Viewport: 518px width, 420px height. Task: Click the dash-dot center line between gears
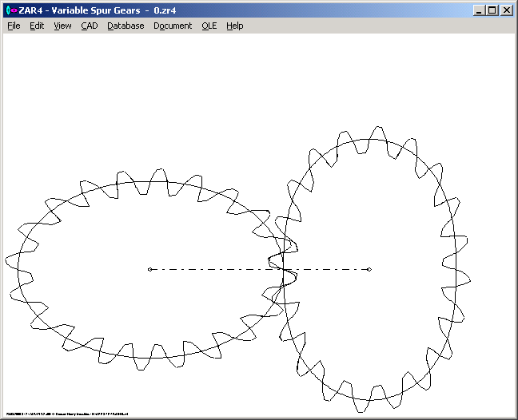pyautogui.click(x=216, y=269)
